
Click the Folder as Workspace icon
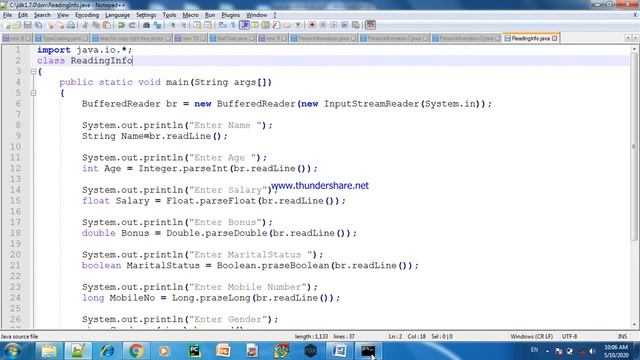tap(287, 25)
